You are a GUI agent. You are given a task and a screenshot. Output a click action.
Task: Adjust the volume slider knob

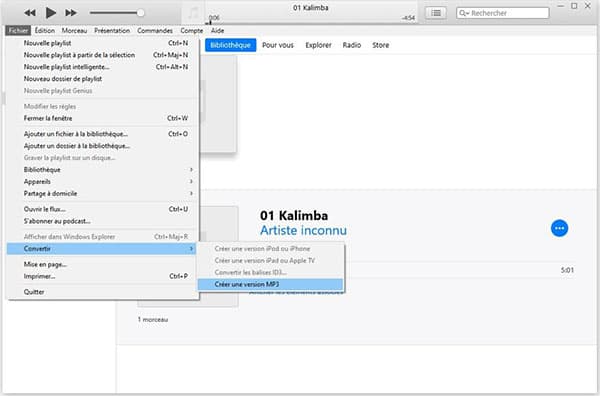pos(141,13)
